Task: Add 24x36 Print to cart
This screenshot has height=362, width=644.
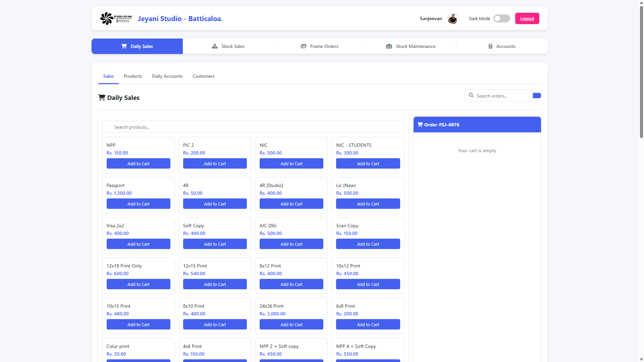Action: point(291,324)
